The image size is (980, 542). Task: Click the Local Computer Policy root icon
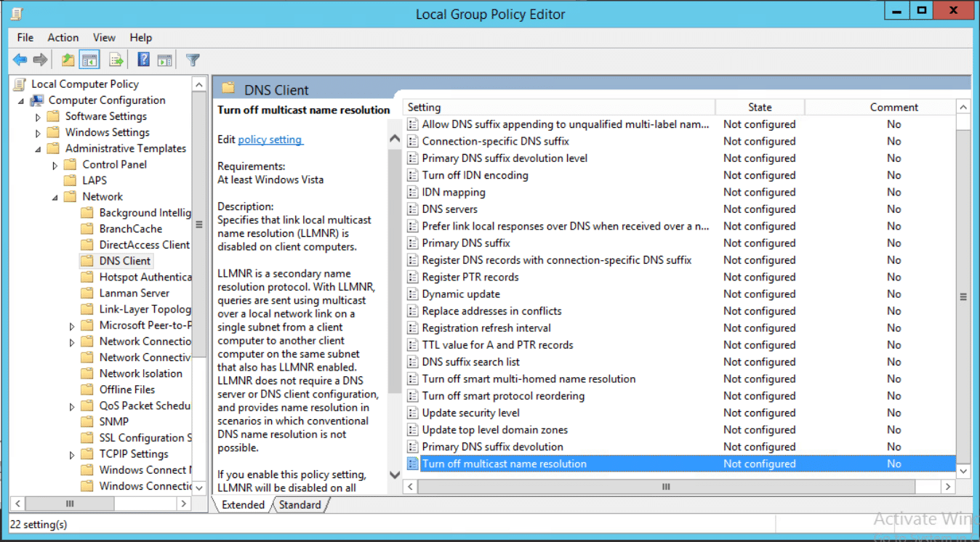pyautogui.click(x=20, y=84)
